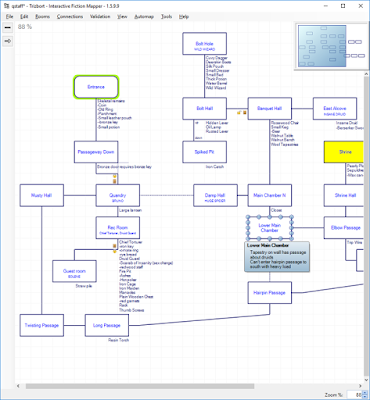Click the closed padlock icon beside Banquet Hall
This screenshot has height=400, width=370.
click(x=245, y=113)
